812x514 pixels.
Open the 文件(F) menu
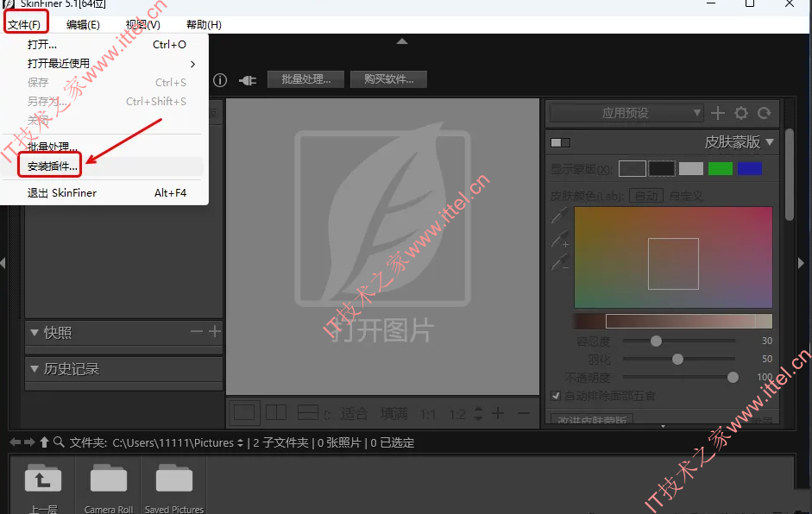[x=24, y=24]
